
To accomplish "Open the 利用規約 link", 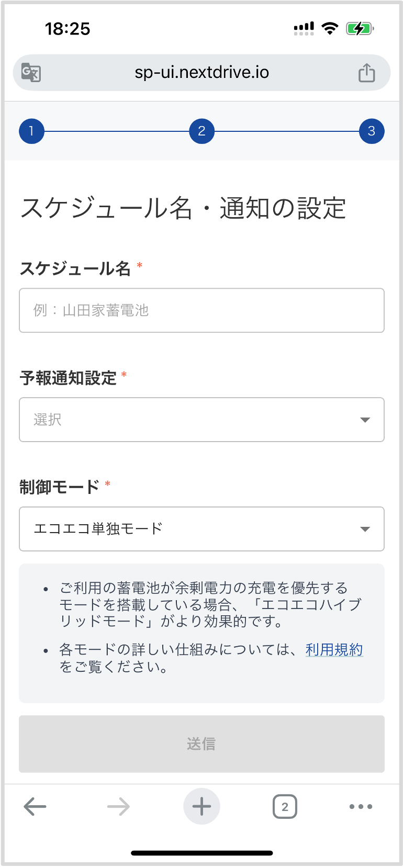I will tap(334, 649).
